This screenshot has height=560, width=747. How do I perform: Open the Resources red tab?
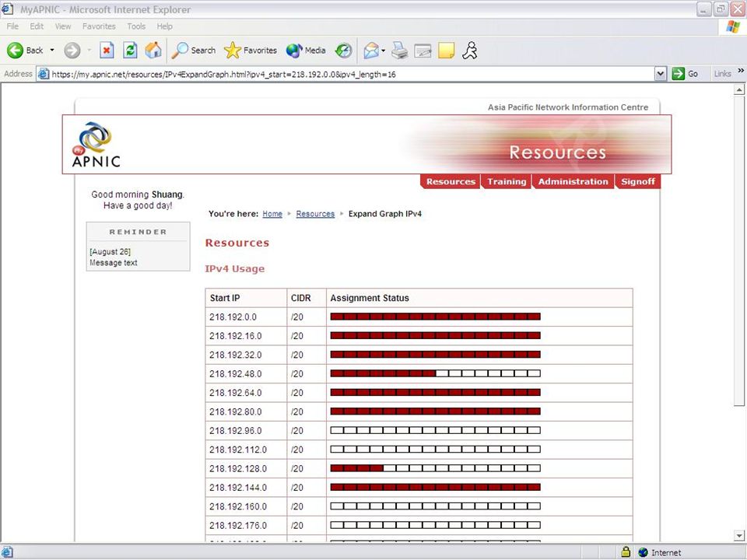coord(451,181)
